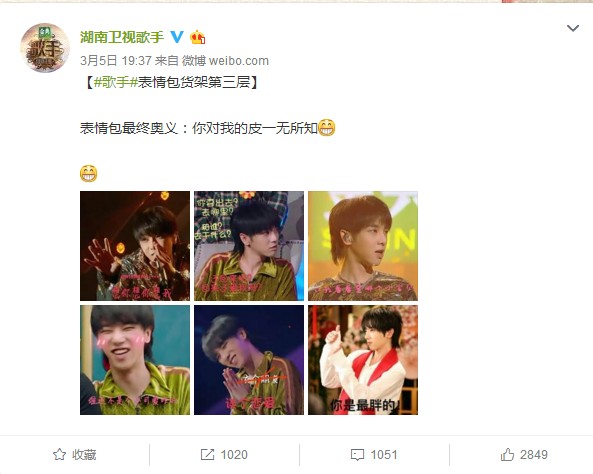Image resolution: width=593 pixels, height=474 pixels.
Task: Open the plaid-background meme thumbnail
Action: [249, 246]
